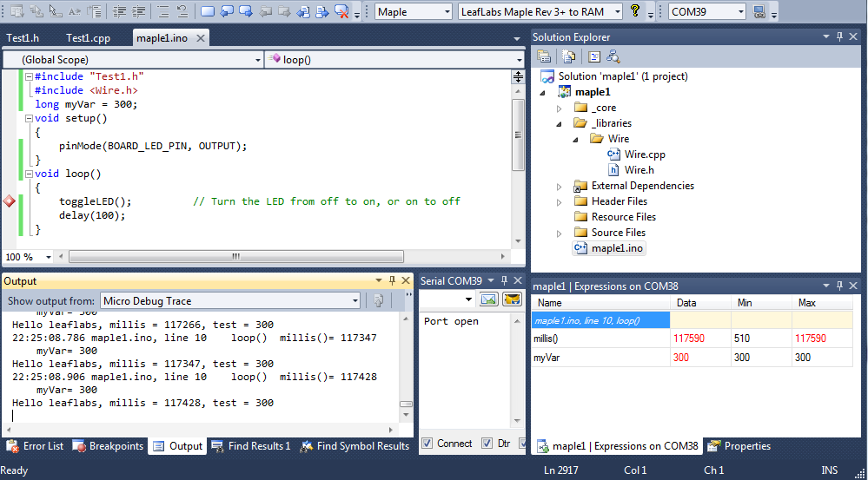Click the increase line indent toolbar icon

click(x=139, y=10)
